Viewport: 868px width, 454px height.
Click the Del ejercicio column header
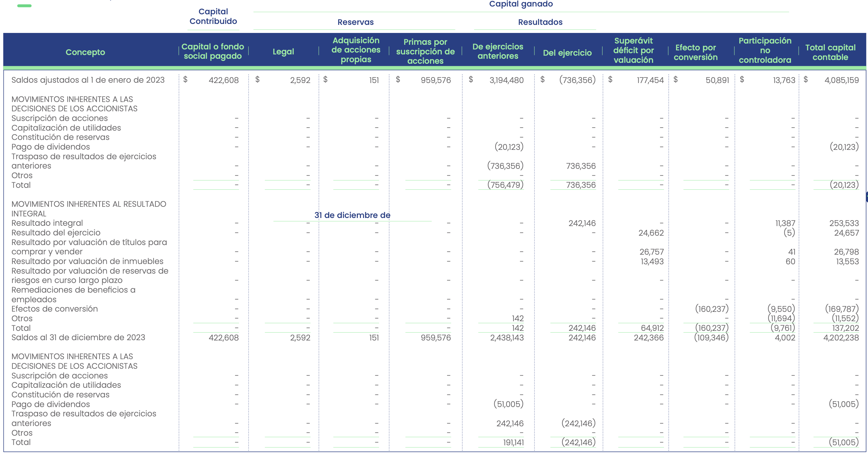tap(567, 53)
